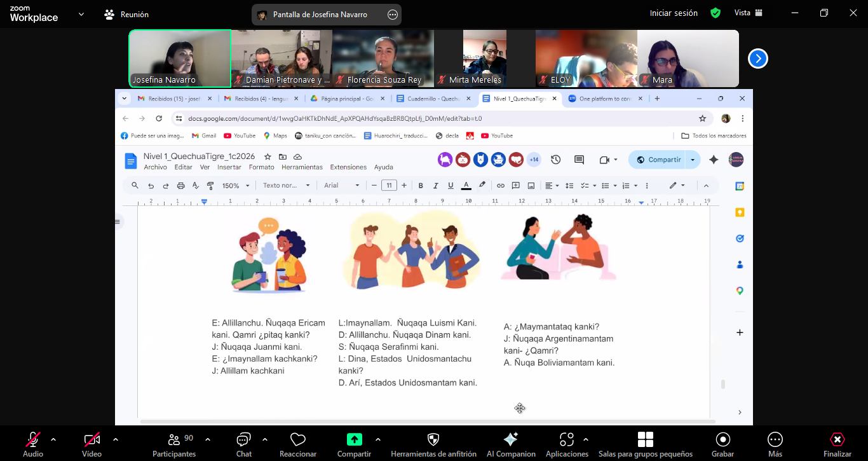Click the Reaccionar heart icon
The image size is (868, 461).
[298, 444]
